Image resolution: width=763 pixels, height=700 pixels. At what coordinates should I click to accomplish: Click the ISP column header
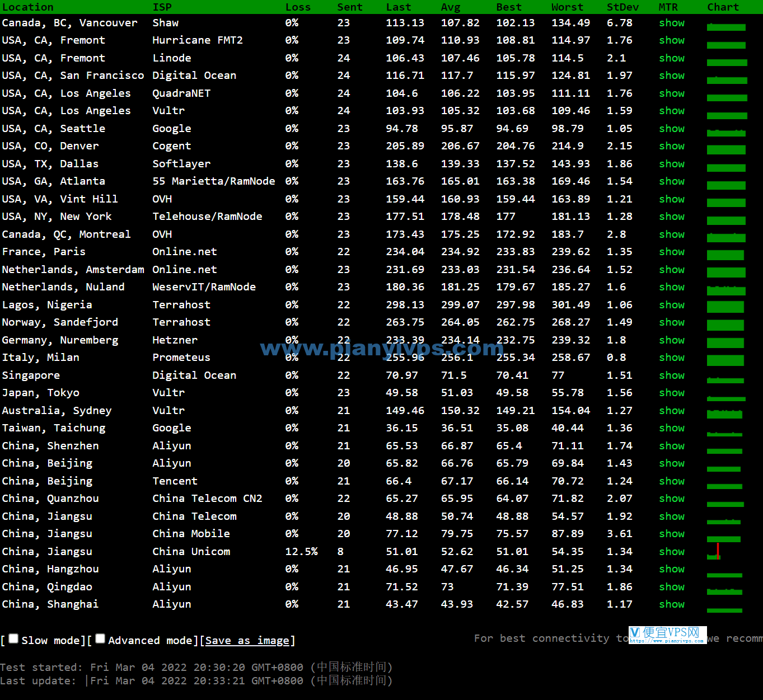pos(162,7)
